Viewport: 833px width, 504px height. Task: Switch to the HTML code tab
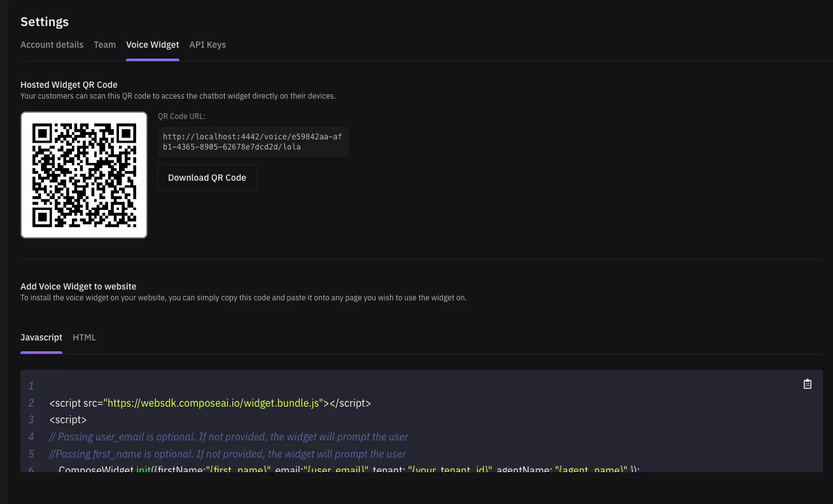pos(84,337)
